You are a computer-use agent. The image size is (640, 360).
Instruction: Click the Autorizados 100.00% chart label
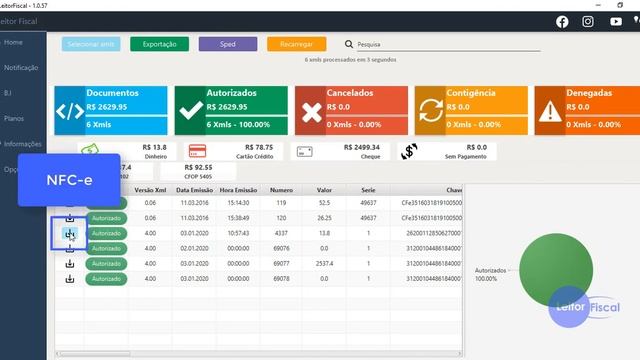490,275
